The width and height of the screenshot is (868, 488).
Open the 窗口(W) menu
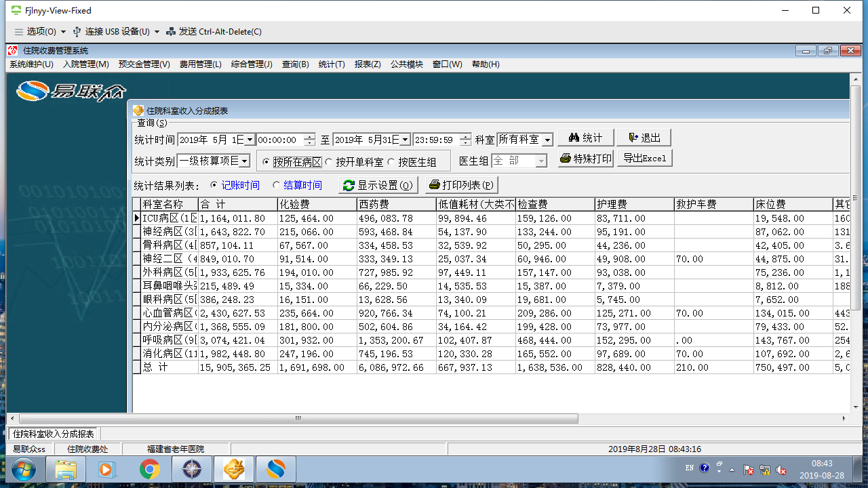(x=448, y=64)
